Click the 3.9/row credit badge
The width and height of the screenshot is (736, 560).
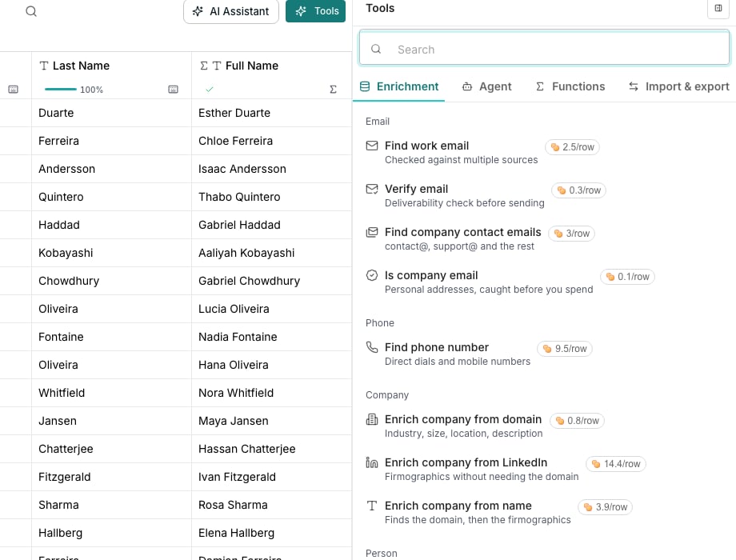[x=606, y=507]
